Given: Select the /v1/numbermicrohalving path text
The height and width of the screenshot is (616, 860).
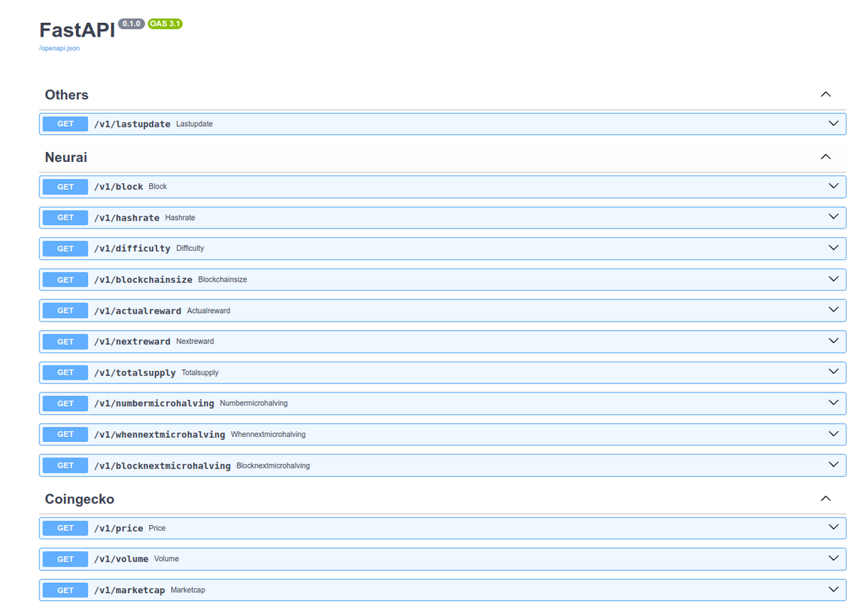Looking at the screenshot, I should click(154, 403).
